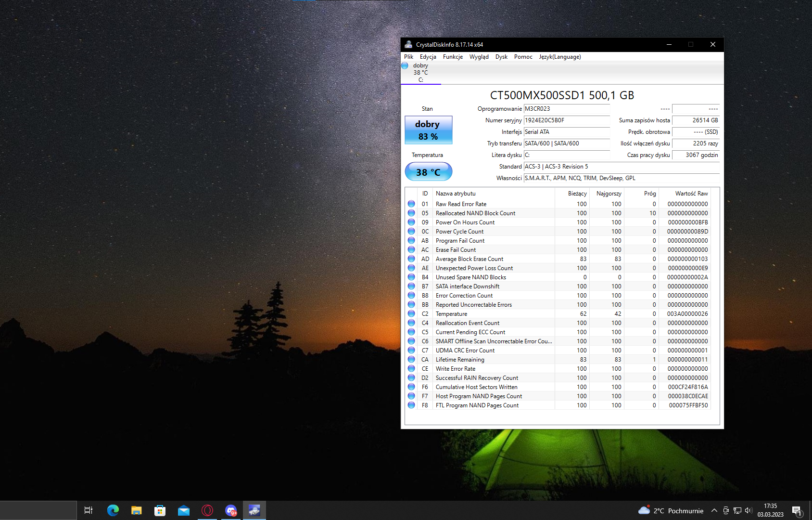Click the raw value 000CF24F816A

pos(688,387)
